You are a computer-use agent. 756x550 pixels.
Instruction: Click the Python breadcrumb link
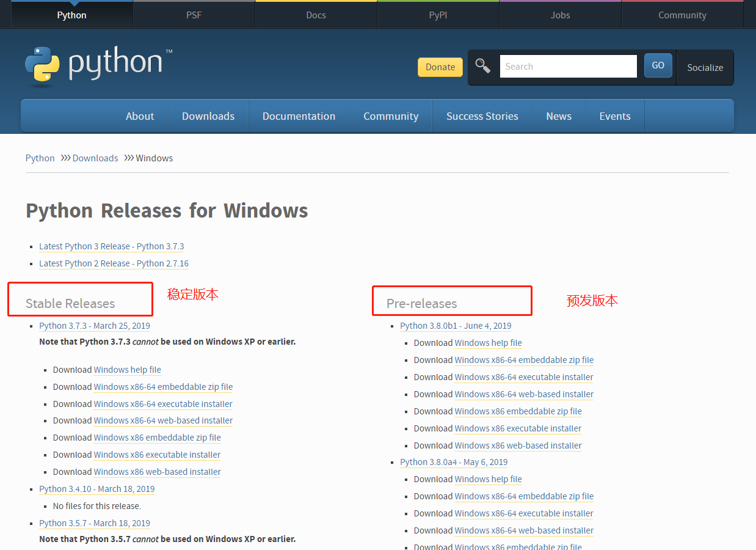pyautogui.click(x=40, y=158)
